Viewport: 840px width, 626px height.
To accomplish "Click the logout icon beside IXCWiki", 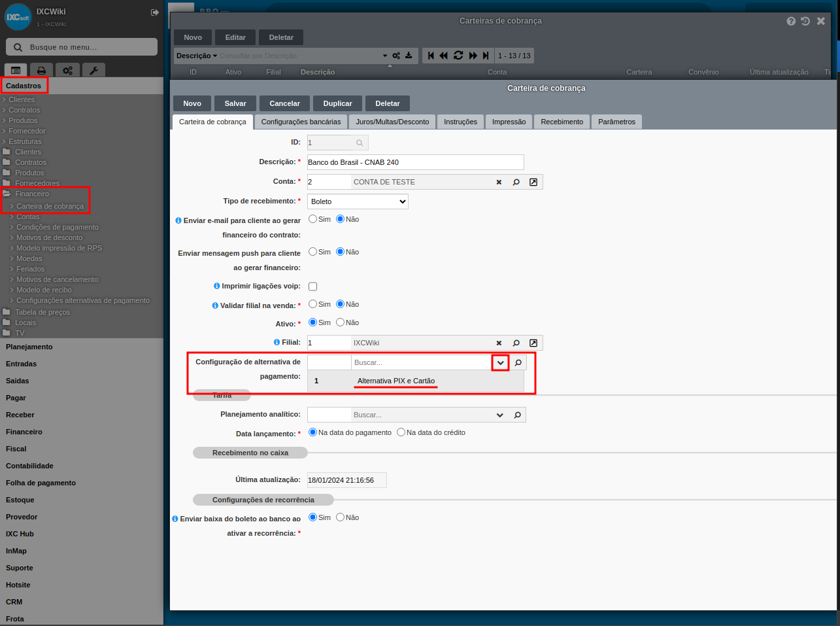I will [x=155, y=12].
